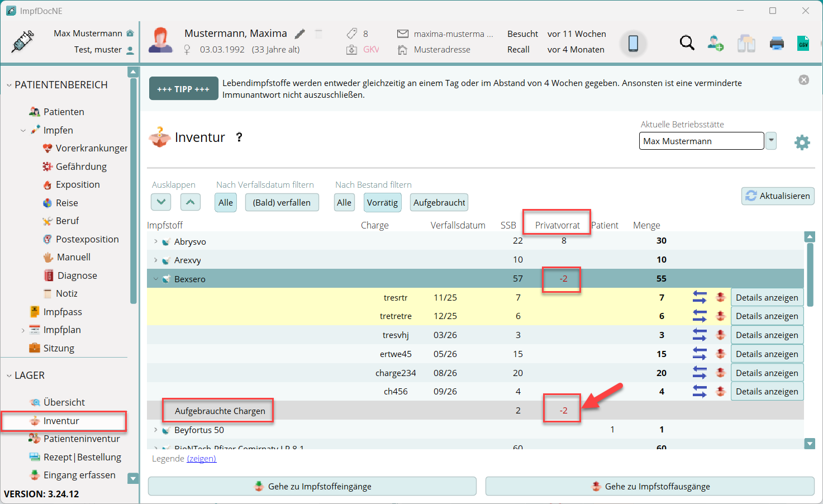Image resolution: width=823 pixels, height=504 pixels.
Task: Select Impfpass in the sidebar
Action: point(63,312)
